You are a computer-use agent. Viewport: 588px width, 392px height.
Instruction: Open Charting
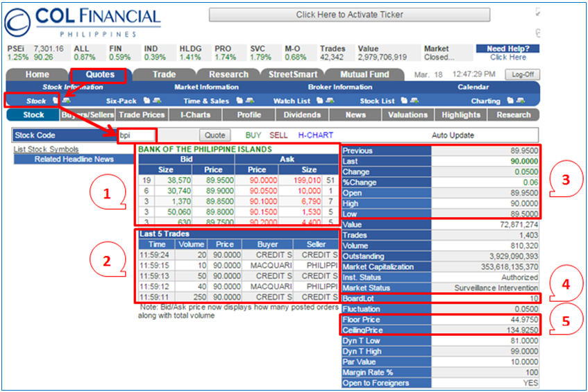click(485, 101)
